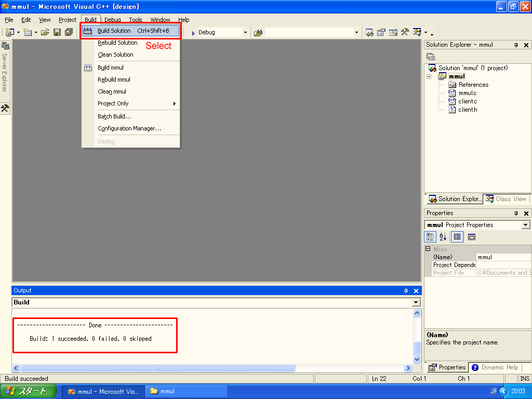Open Properties Window from the toolbar icon
This screenshot has width=532, height=399.
point(381,33)
